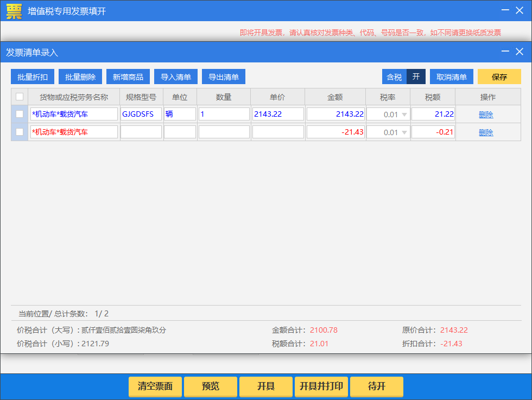Screen dimensions: 532x400
Task: Delete the first row via 删除 link
Action: [x=486, y=115]
